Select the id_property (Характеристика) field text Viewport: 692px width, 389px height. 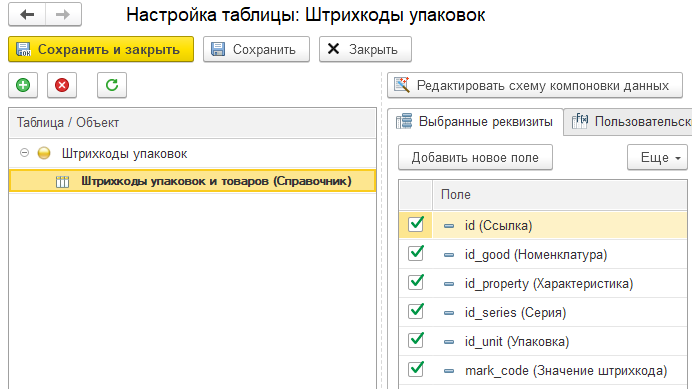(x=549, y=283)
